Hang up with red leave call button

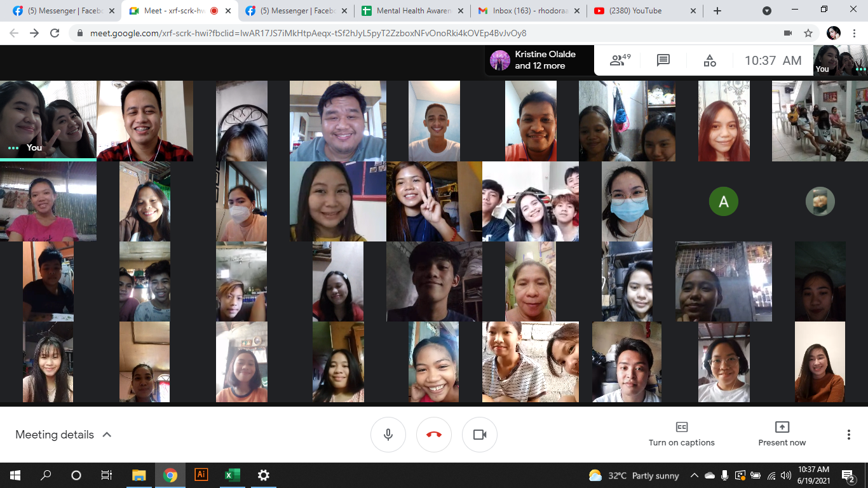434,435
